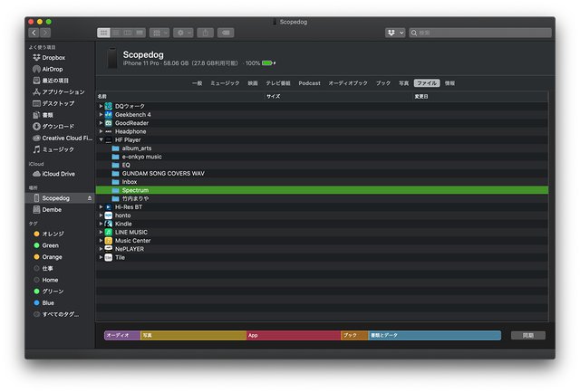Click the 検索 search field

point(480,33)
